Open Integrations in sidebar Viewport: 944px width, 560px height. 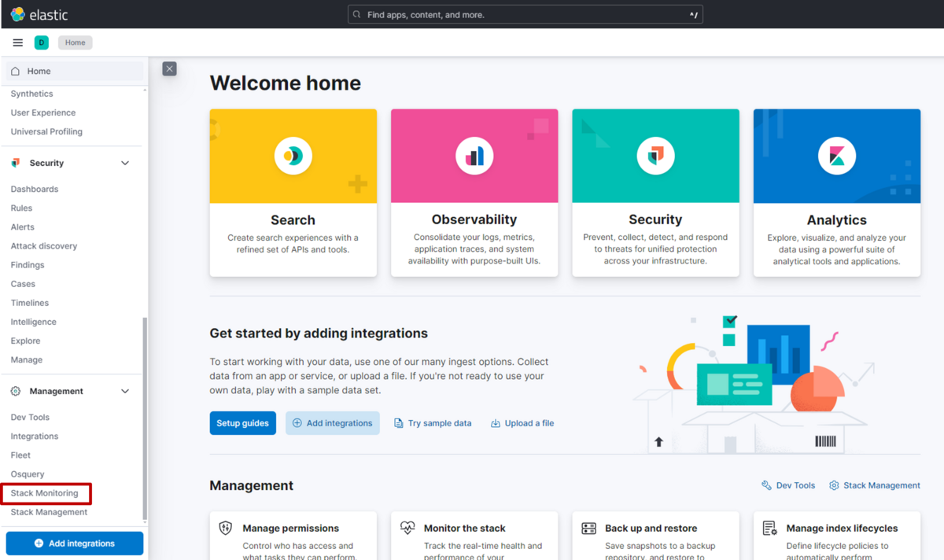[x=35, y=436]
